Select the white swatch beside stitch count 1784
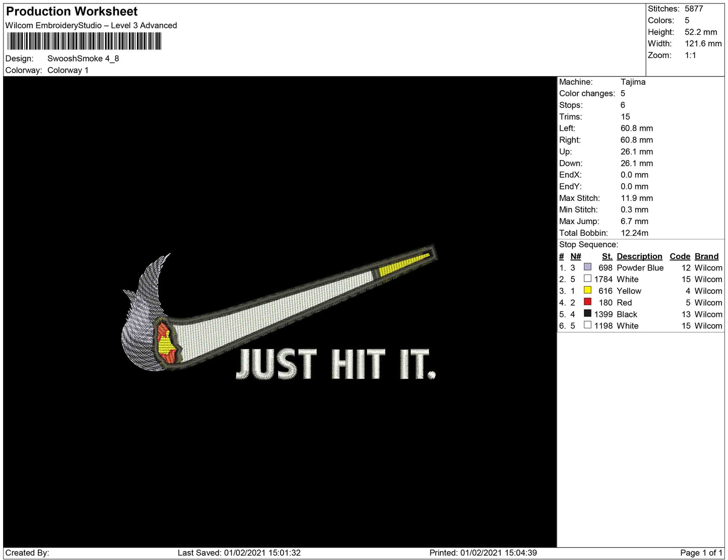This screenshot has width=728, height=560. tap(587, 278)
